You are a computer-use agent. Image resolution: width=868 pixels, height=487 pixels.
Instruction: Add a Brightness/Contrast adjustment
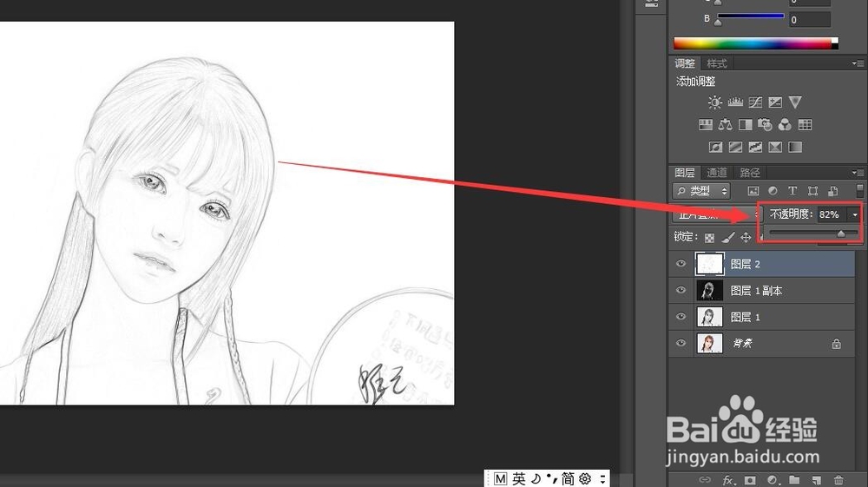click(x=714, y=102)
